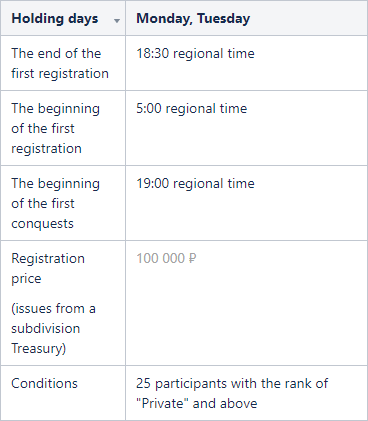Image resolution: width=368 pixels, height=421 pixels.
Task: Click the '"Private" and above' text line
Action: [197, 403]
